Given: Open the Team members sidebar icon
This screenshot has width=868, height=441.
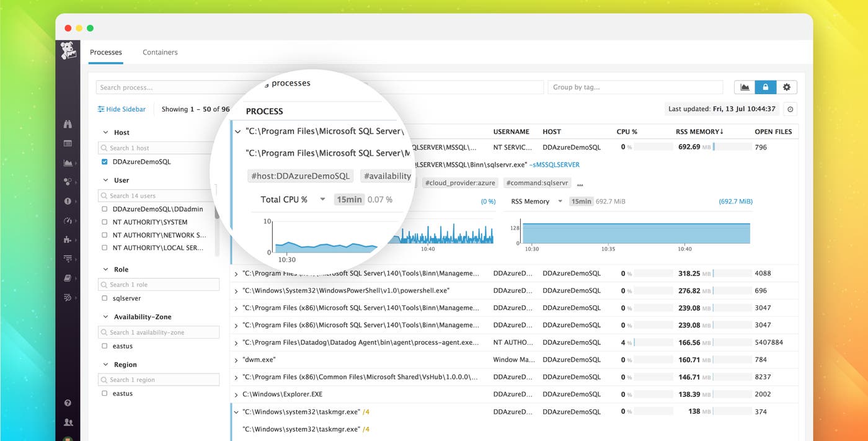Looking at the screenshot, I should click(68, 421).
